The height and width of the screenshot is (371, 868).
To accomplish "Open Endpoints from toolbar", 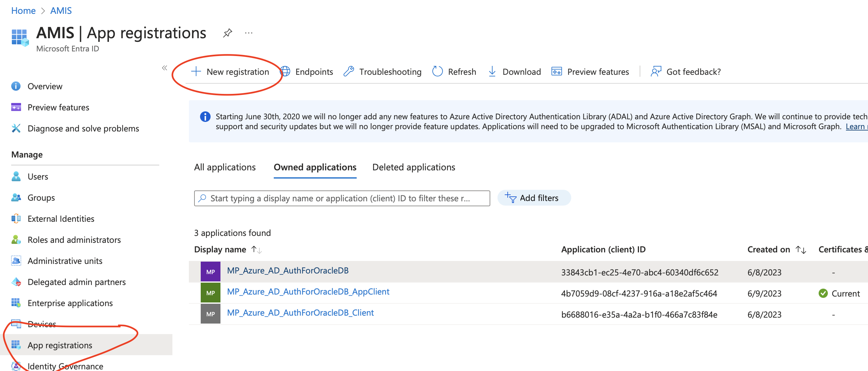I will tap(307, 72).
